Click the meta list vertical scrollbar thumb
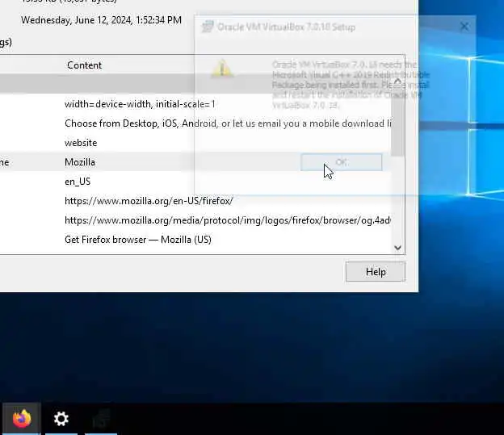504x435 pixels. pos(397,122)
